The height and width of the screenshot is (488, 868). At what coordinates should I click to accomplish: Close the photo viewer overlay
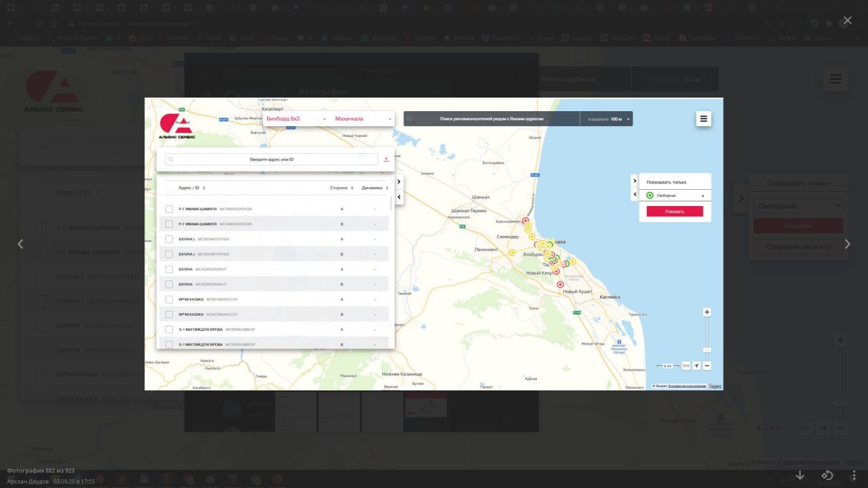(x=847, y=21)
